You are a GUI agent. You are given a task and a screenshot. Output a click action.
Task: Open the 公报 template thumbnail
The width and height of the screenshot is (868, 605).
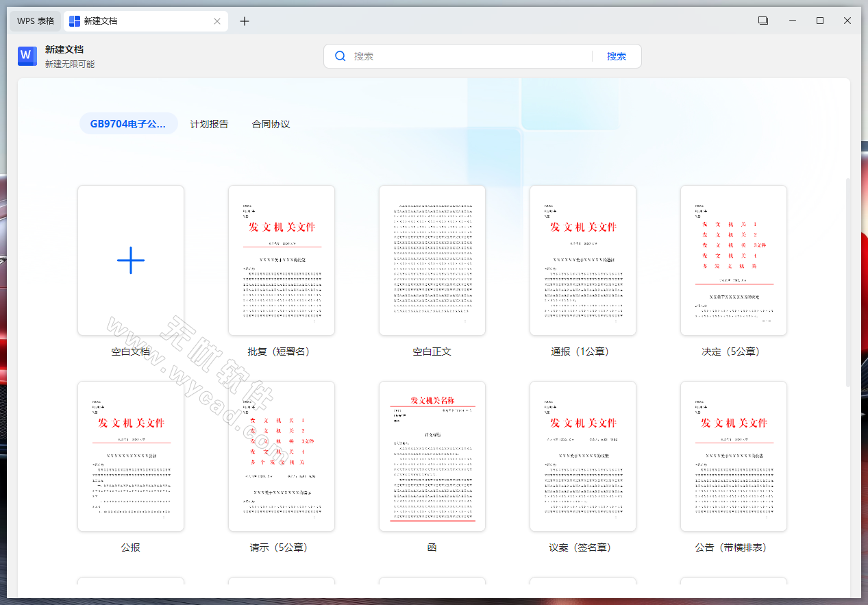(x=131, y=456)
